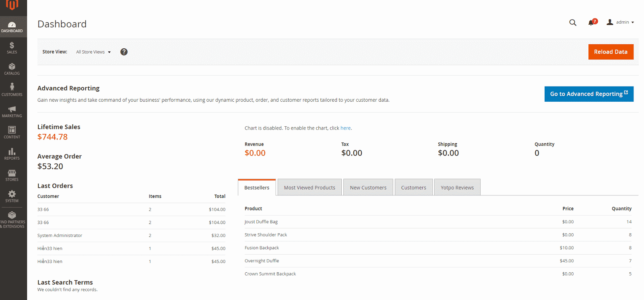
Task: Click the search magnifier icon
Action: (573, 23)
